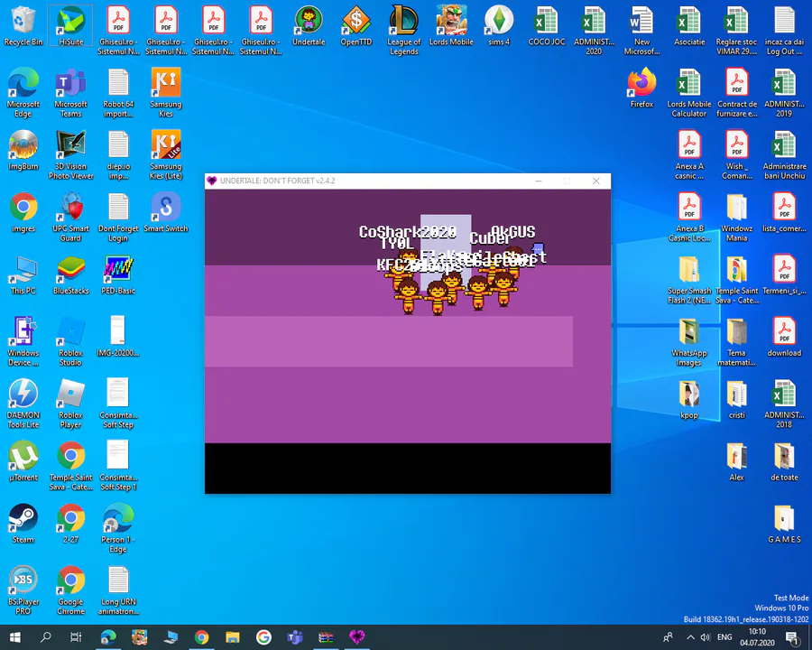Switch to Chrome in the taskbar

coord(201,637)
